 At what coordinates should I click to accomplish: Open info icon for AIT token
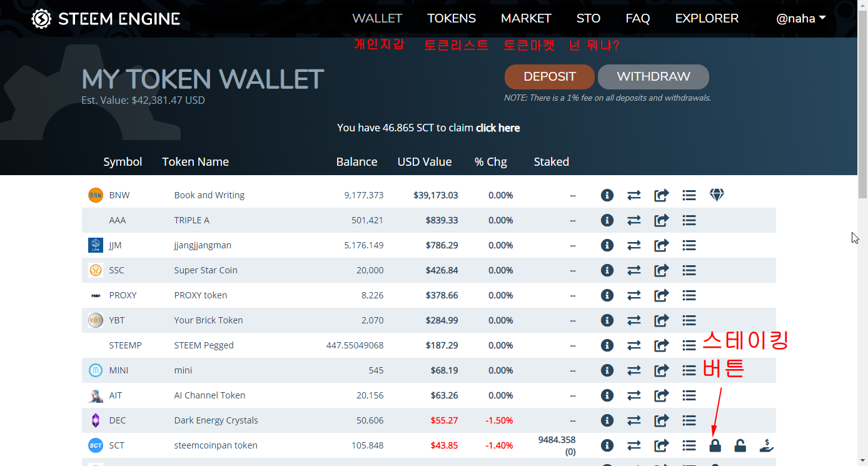607,395
